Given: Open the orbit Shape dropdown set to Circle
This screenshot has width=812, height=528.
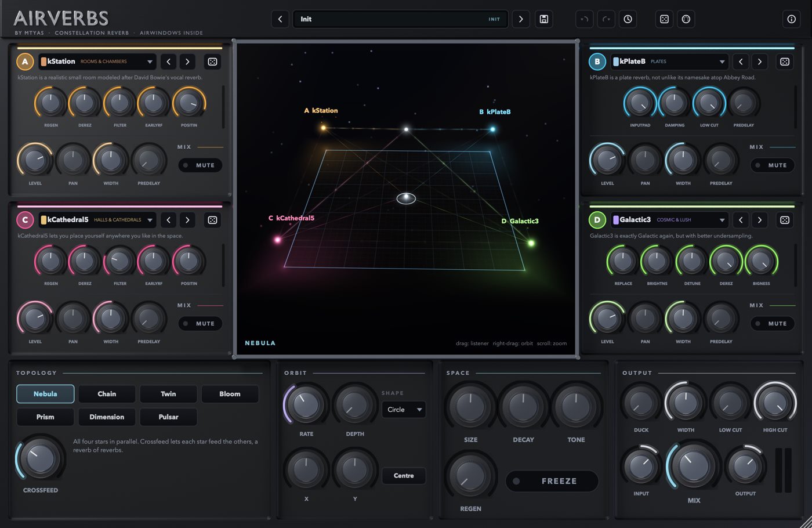Looking at the screenshot, I should (404, 410).
